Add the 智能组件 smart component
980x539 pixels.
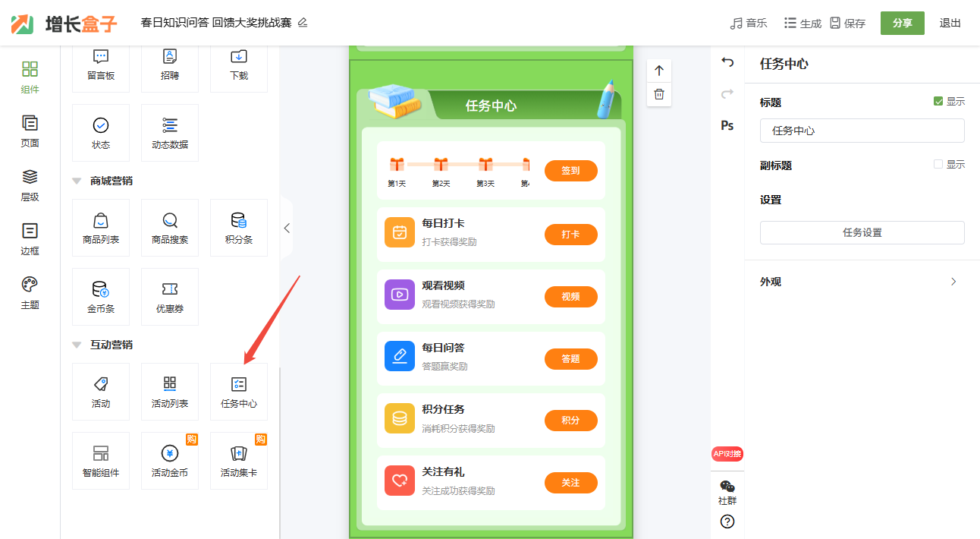pyautogui.click(x=101, y=461)
